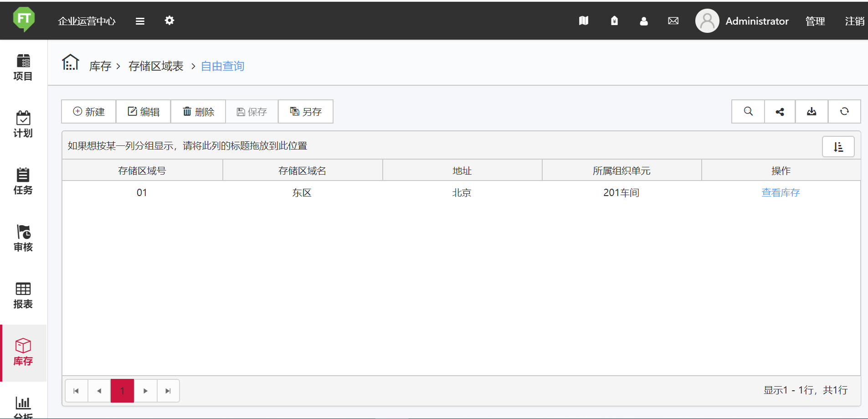Jump to last page in pagination

(x=168, y=391)
